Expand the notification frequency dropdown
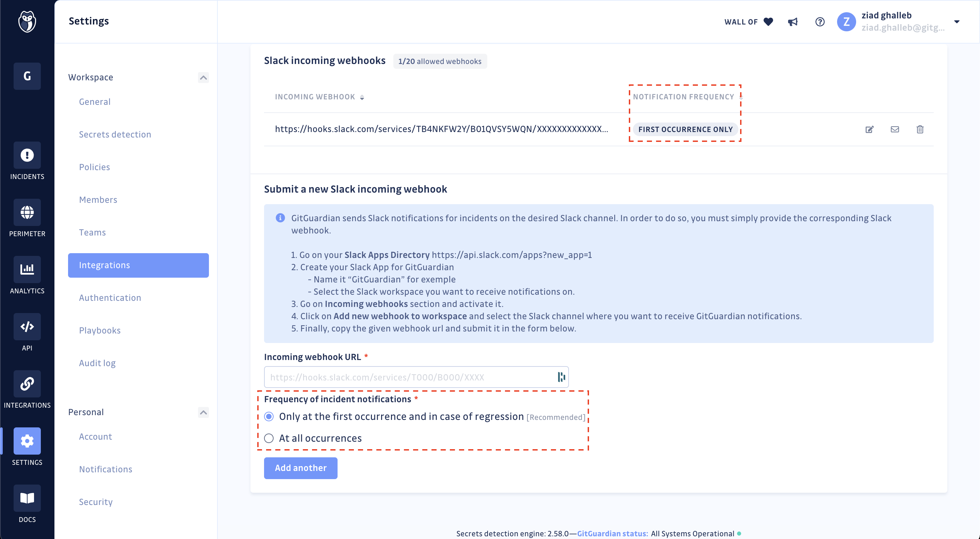This screenshot has height=539, width=980. 685,129
